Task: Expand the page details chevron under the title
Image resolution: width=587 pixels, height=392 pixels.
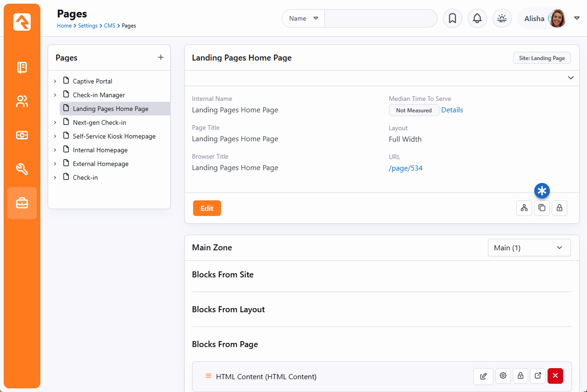Action: [x=571, y=78]
